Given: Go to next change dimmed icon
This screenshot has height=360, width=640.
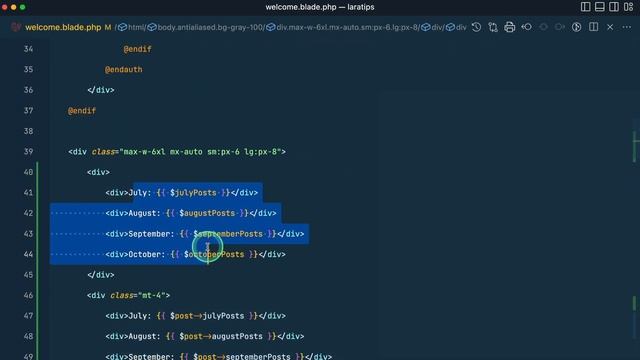Looking at the screenshot, I should pos(560,27).
